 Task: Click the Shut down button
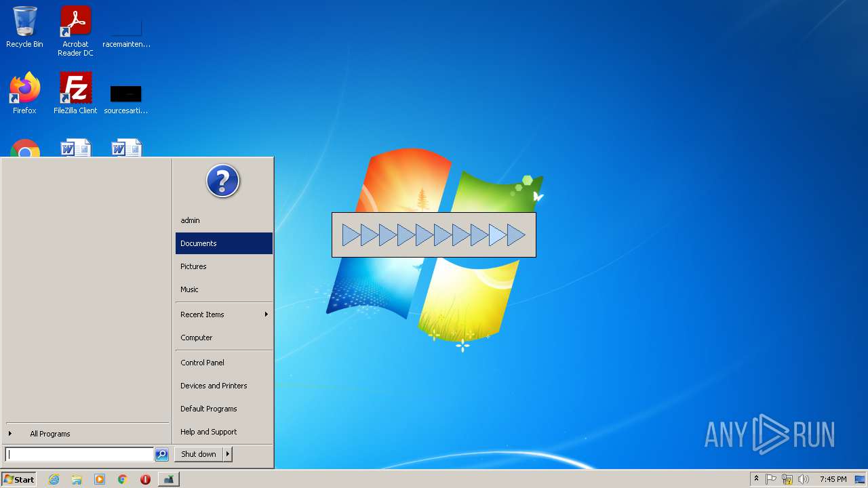(x=199, y=454)
